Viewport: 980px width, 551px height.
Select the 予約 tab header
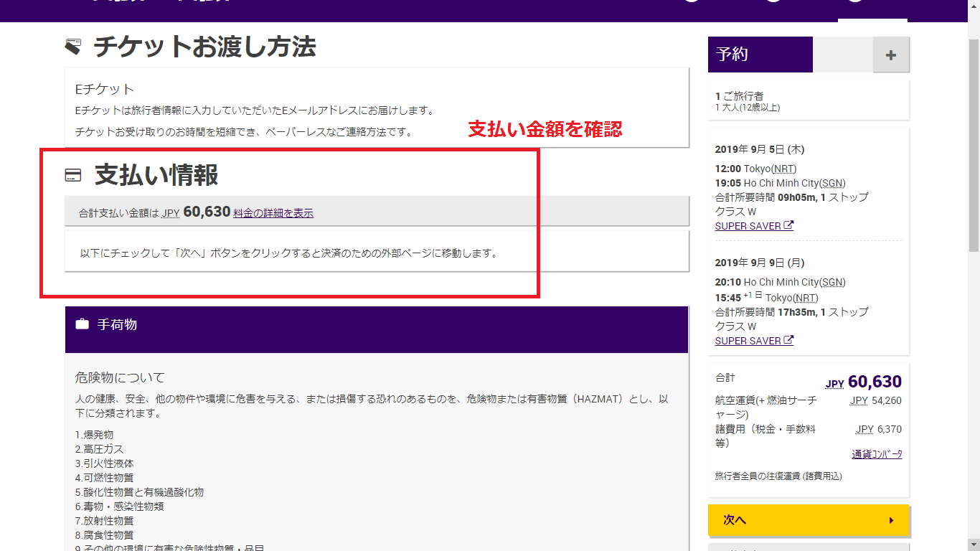point(760,55)
